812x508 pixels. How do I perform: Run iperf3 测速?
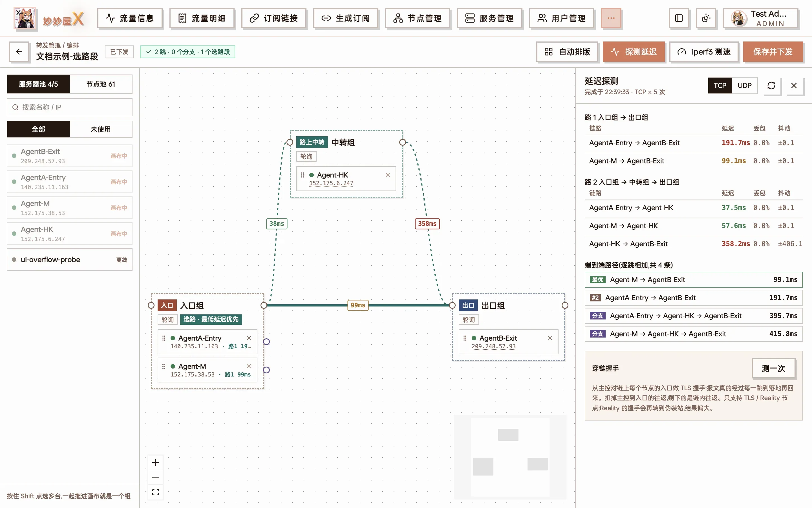704,52
